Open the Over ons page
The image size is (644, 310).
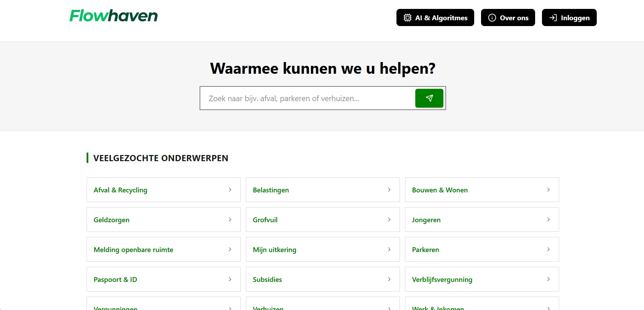[x=508, y=17]
